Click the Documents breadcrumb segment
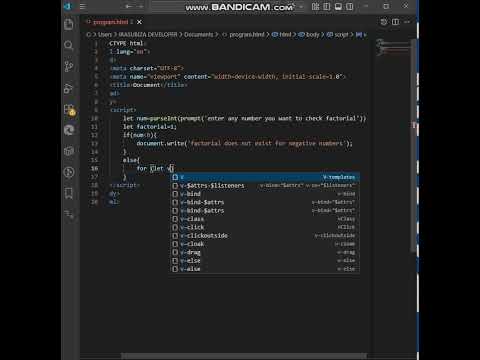This screenshot has height=360, width=480. click(x=199, y=35)
